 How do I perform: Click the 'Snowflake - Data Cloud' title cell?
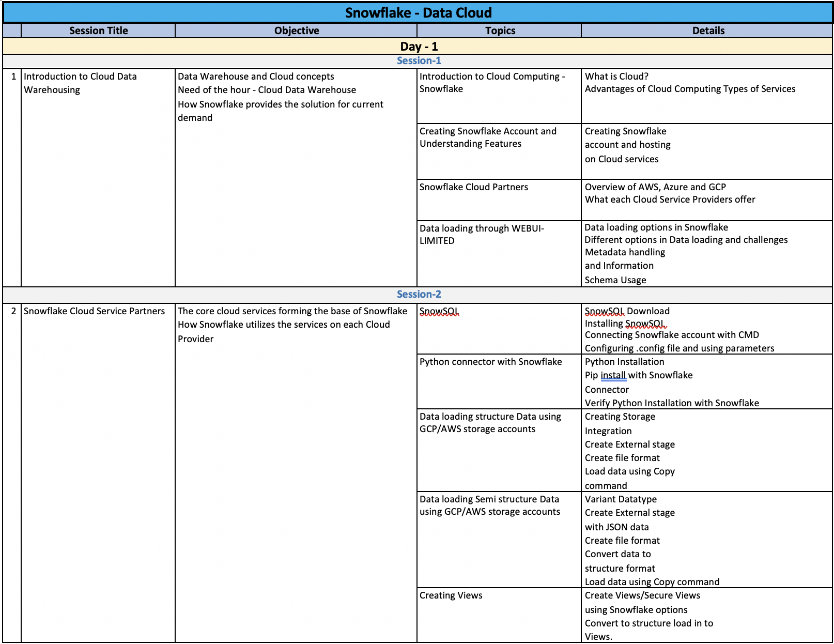[418, 13]
